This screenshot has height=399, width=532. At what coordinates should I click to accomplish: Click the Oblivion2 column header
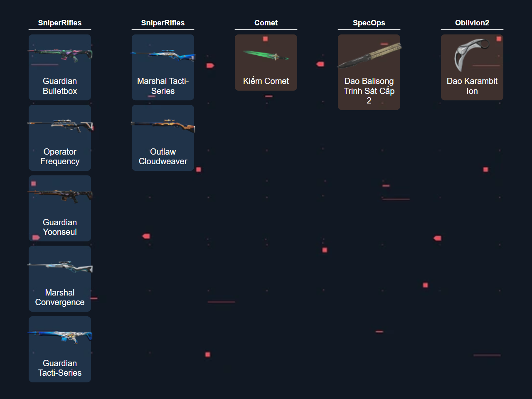(x=472, y=23)
